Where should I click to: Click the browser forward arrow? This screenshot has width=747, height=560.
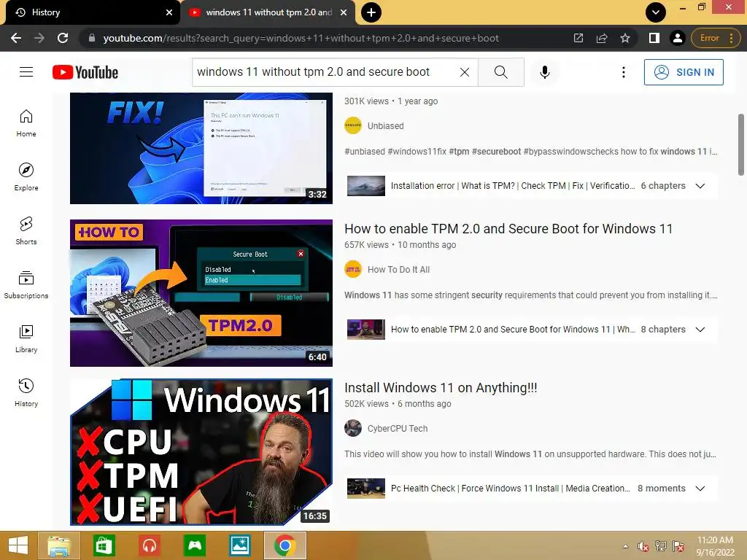tap(39, 38)
